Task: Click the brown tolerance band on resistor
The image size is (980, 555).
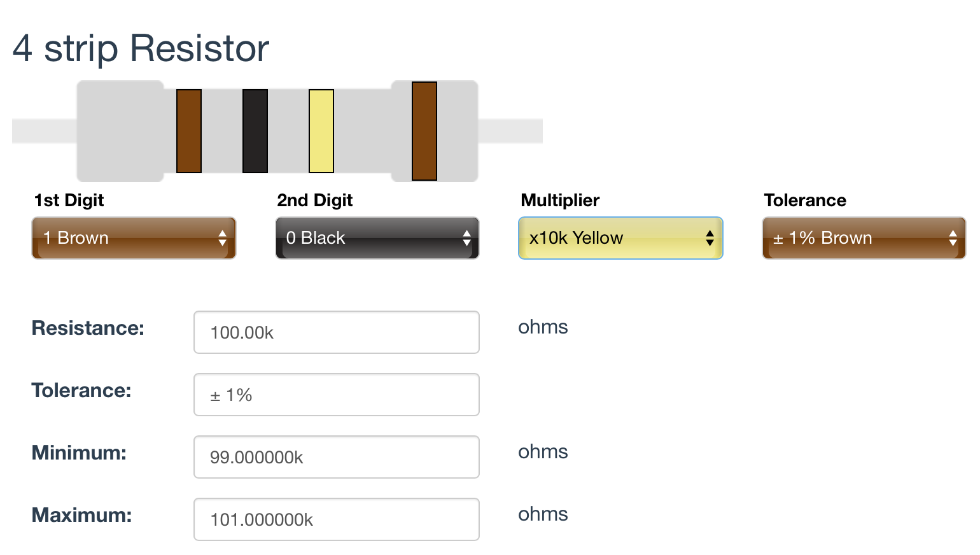Action: click(424, 131)
